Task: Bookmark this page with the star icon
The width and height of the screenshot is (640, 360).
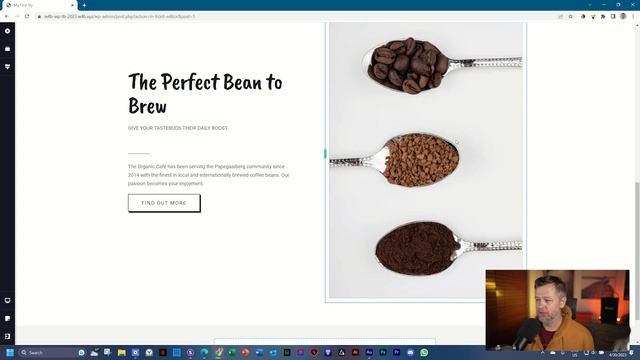Action: click(571, 16)
